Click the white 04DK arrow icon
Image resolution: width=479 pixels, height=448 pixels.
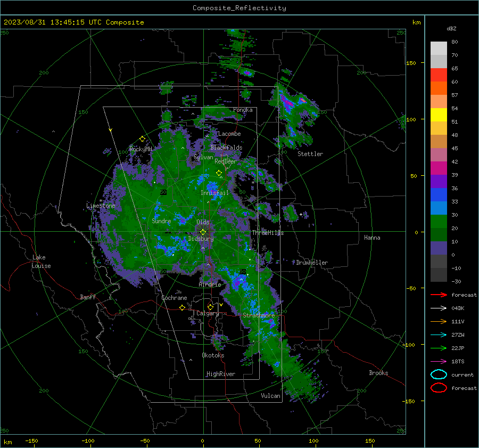(x=439, y=308)
